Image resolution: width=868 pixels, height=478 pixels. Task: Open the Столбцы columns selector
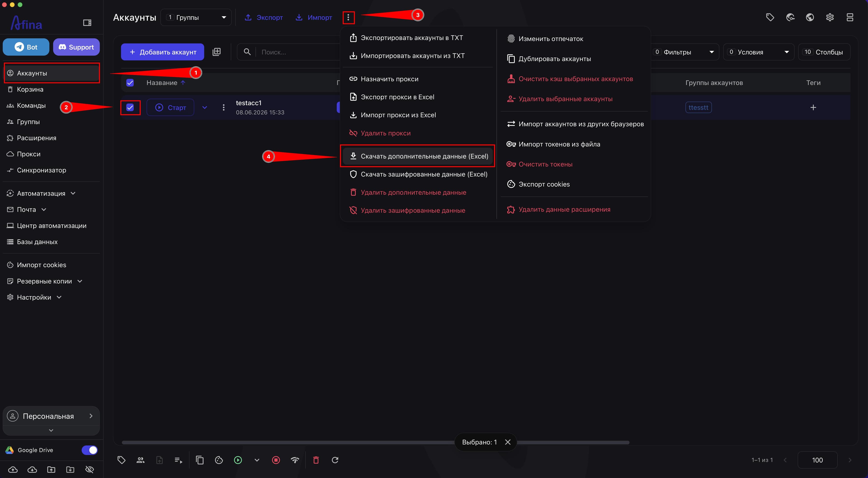click(x=824, y=52)
